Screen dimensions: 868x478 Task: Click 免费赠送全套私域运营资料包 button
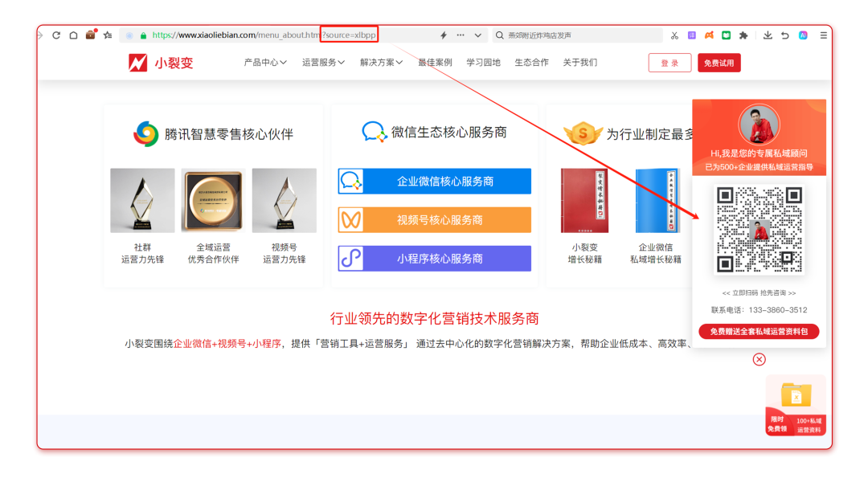[x=759, y=332]
